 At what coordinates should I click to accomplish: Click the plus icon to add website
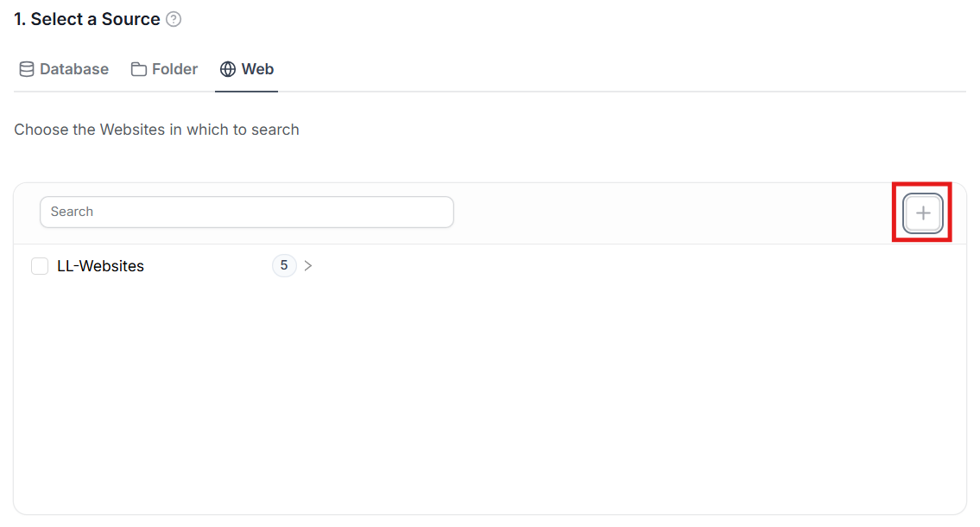pyautogui.click(x=922, y=213)
